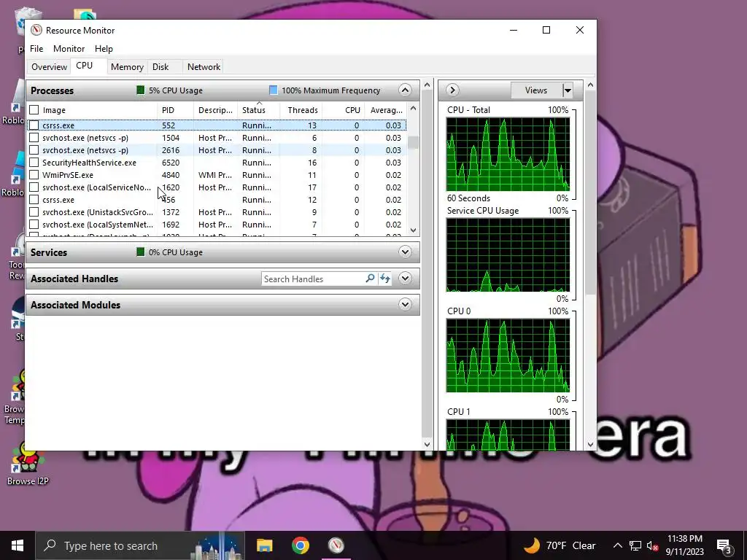Screen dimensions: 747x560
Task: Click the Resource Monitor title bar icon
Action: 36,31
